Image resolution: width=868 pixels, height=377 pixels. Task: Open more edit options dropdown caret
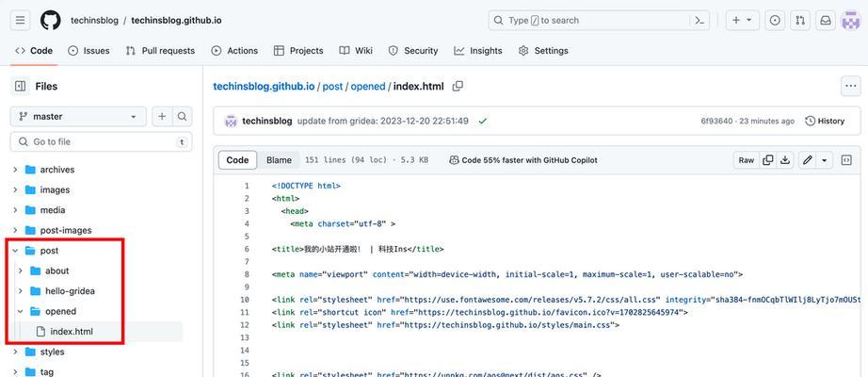[825, 160]
